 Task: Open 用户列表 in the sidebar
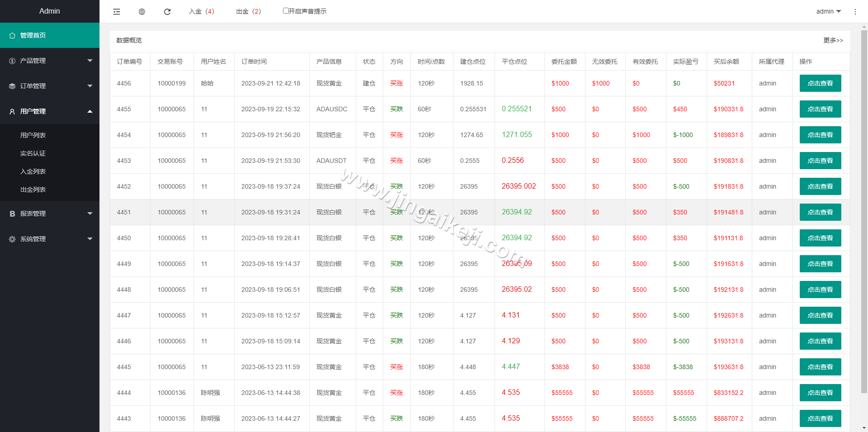[x=33, y=135]
